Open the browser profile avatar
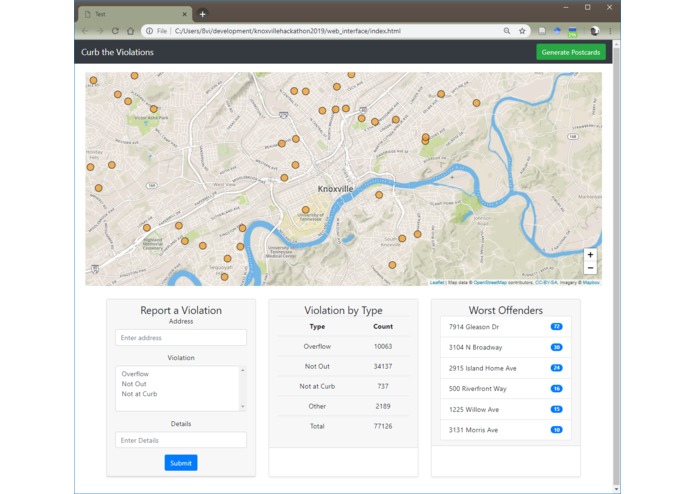This screenshot has width=695, height=494. coord(595,31)
